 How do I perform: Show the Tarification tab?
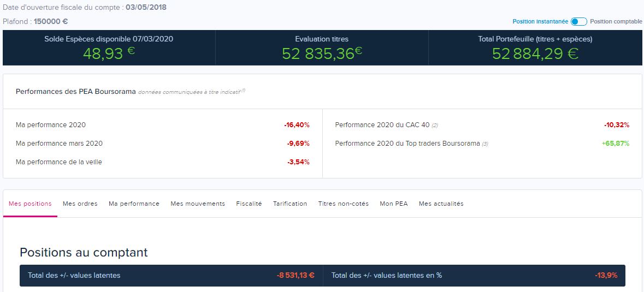pyautogui.click(x=290, y=204)
